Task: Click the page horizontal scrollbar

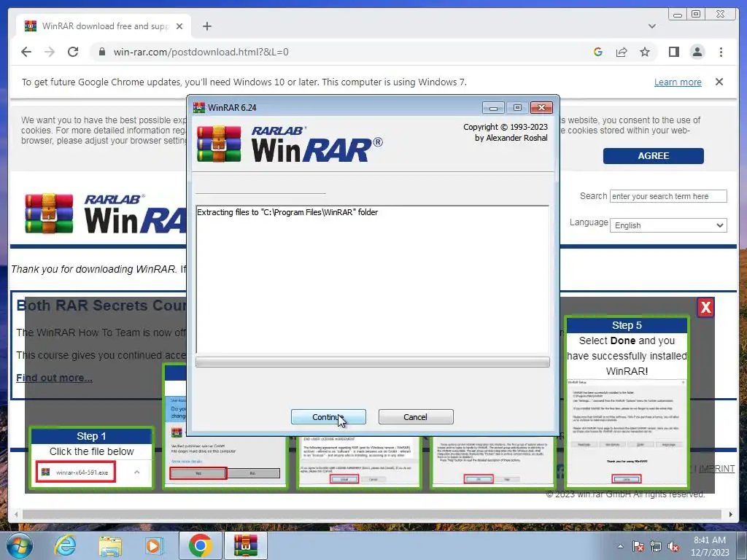Action: tap(371, 515)
